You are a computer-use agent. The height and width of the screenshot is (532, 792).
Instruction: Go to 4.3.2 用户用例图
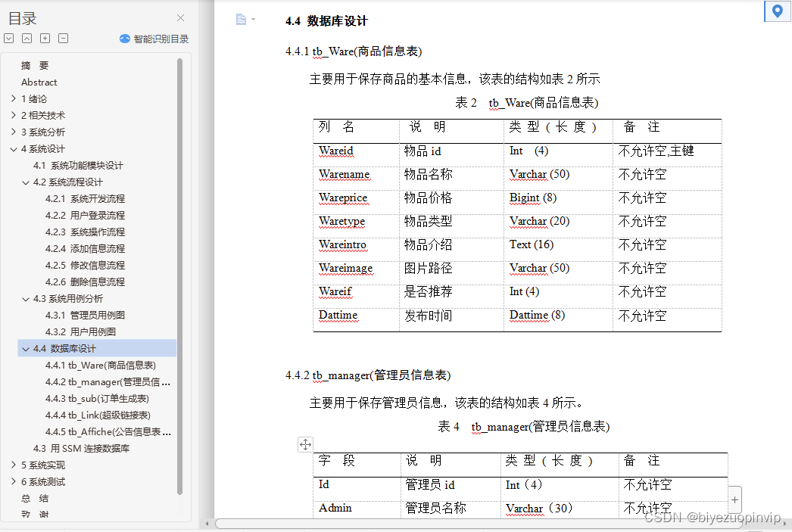click(80, 332)
